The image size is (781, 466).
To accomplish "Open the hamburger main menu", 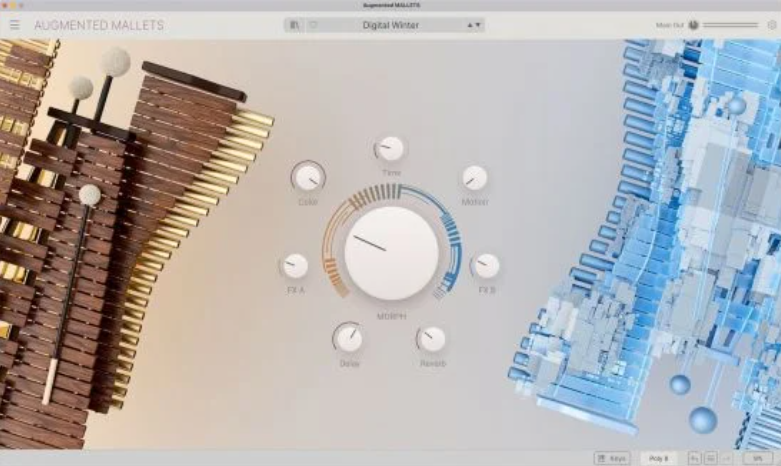I will [x=15, y=25].
